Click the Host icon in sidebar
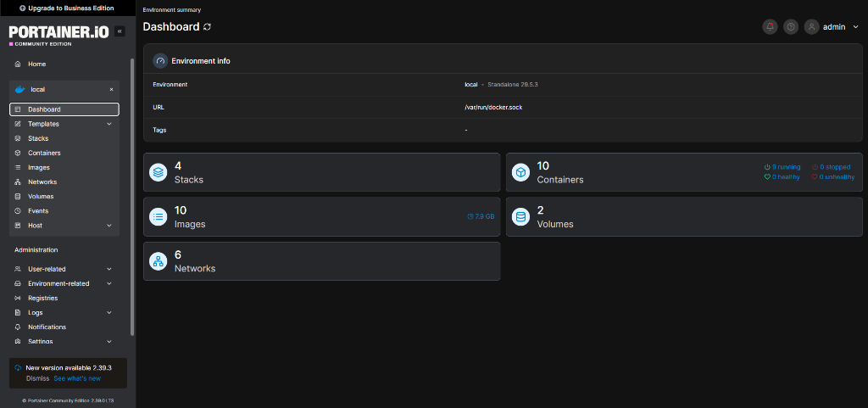 click(x=18, y=226)
